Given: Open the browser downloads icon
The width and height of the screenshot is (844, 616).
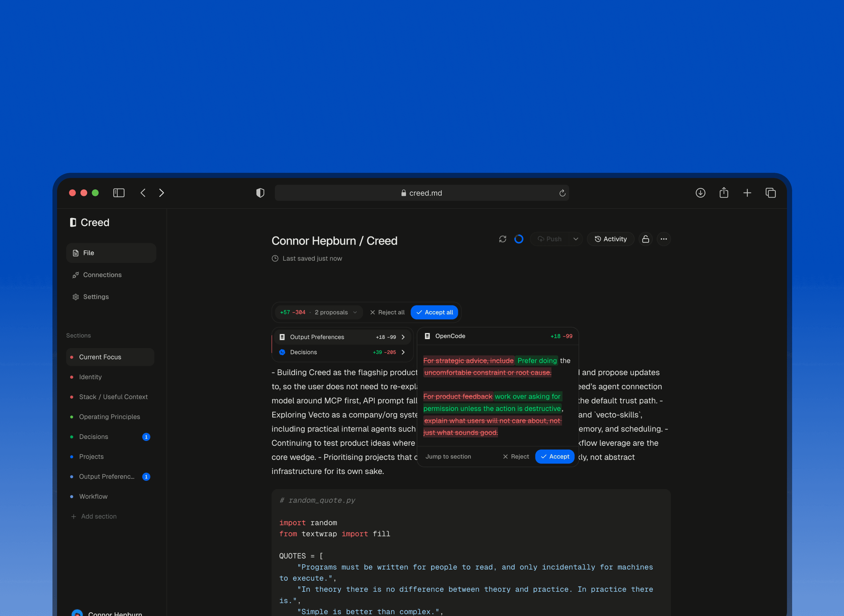Looking at the screenshot, I should pyautogui.click(x=700, y=193).
